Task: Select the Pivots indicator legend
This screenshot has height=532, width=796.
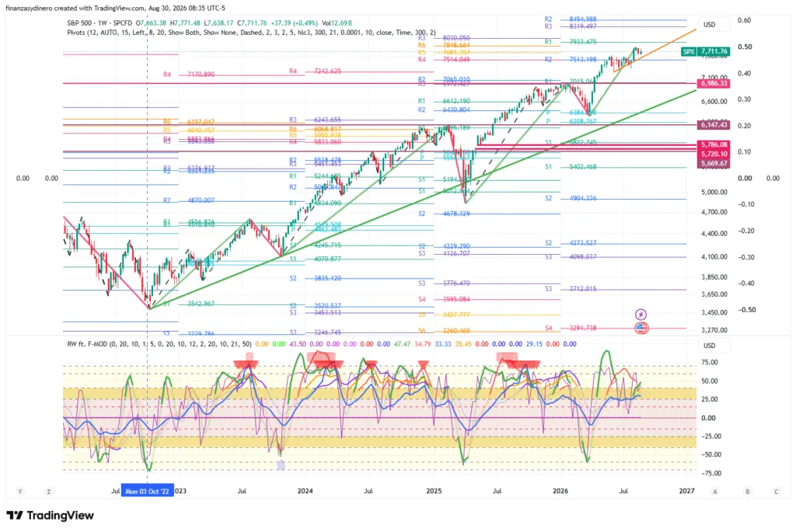Action: click(x=251, y=32)
